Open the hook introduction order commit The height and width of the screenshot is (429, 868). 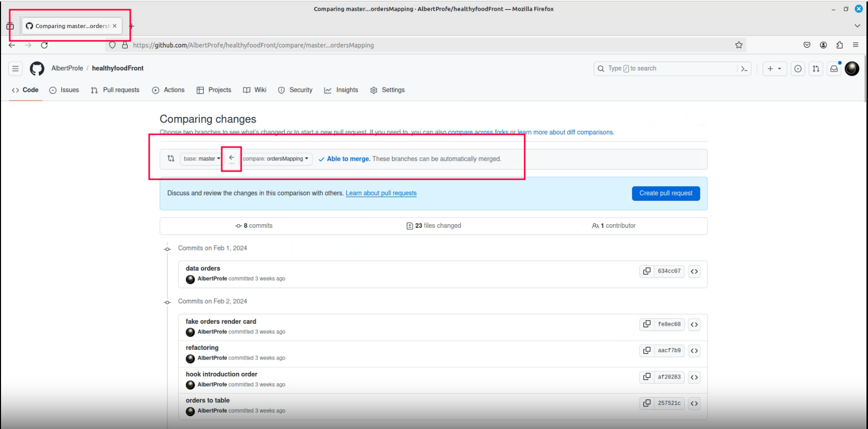221,374
